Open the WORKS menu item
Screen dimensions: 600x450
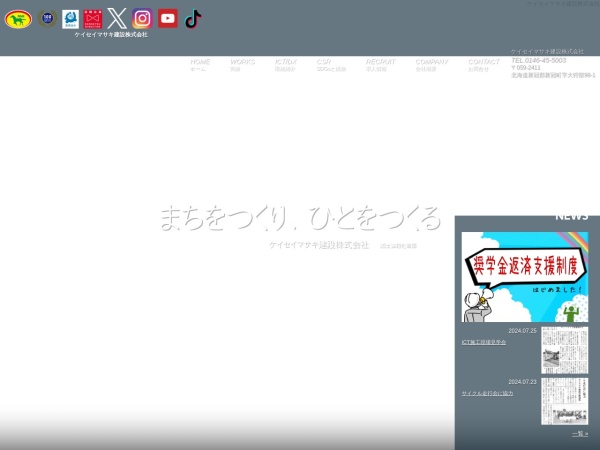[242, 65]
